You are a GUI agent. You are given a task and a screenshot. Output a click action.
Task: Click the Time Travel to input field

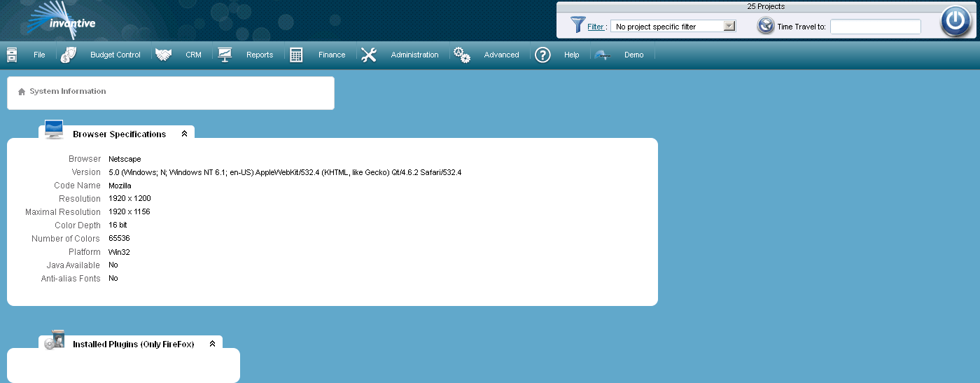pyautogui.click(x=875, y=27)
